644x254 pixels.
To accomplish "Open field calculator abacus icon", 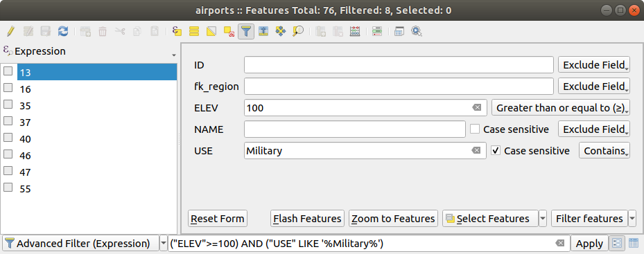I will (x=355, y=31).
